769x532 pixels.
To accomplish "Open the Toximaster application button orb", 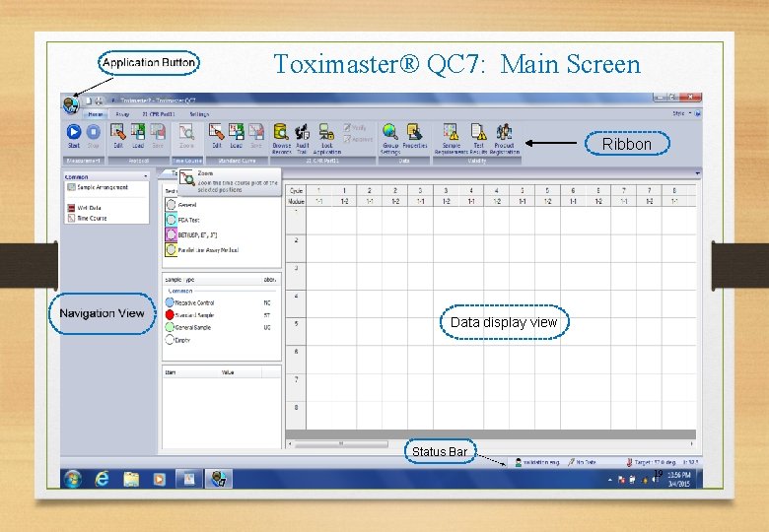I will pyautogui.click(x=72, y=104).
